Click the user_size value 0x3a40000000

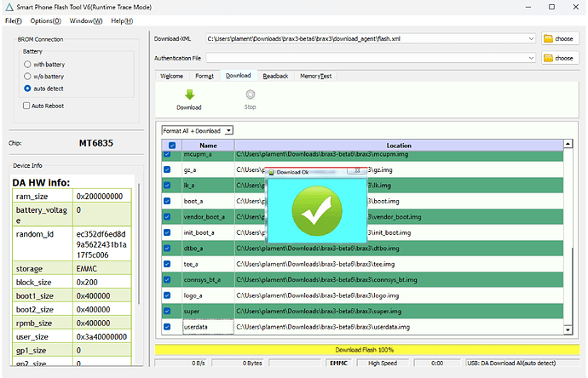[101, 337]
